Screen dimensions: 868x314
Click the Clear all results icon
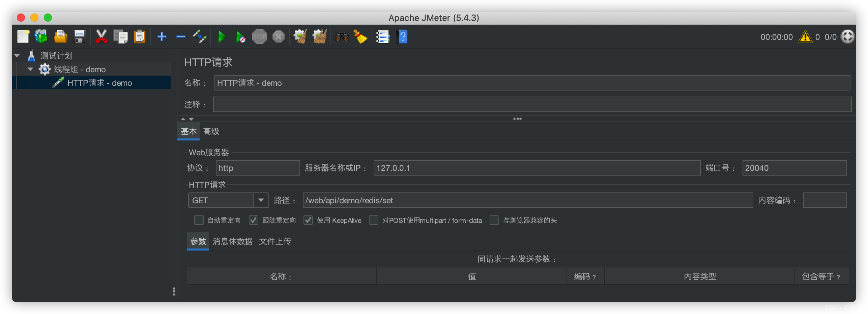[x=319, y=36]
